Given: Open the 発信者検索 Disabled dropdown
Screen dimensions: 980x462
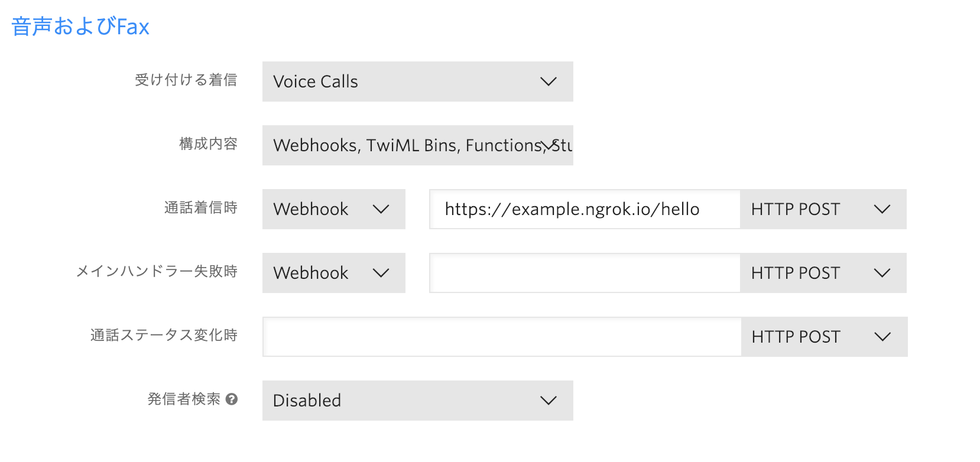Looking at the screenshot, I should pyautogui.click(x=418, y=401).
